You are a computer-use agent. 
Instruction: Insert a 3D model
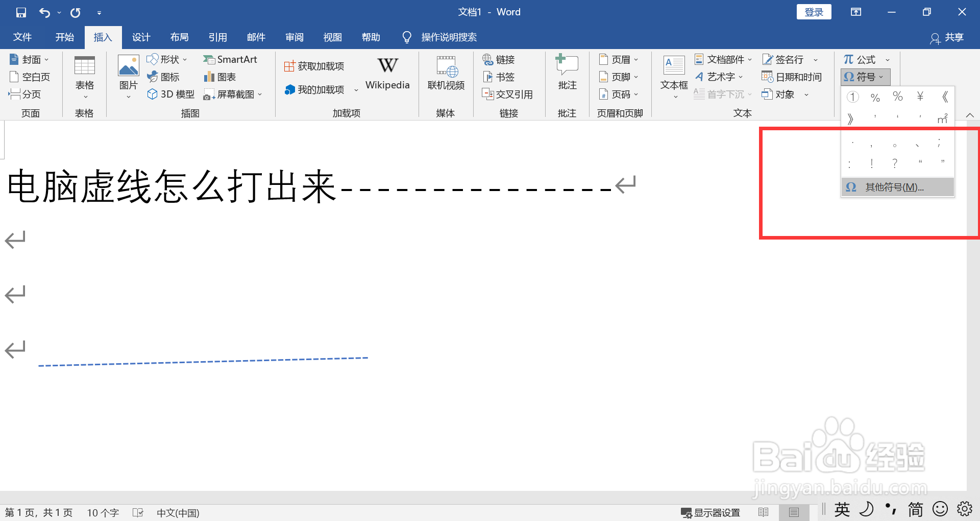tap(170, 94)
